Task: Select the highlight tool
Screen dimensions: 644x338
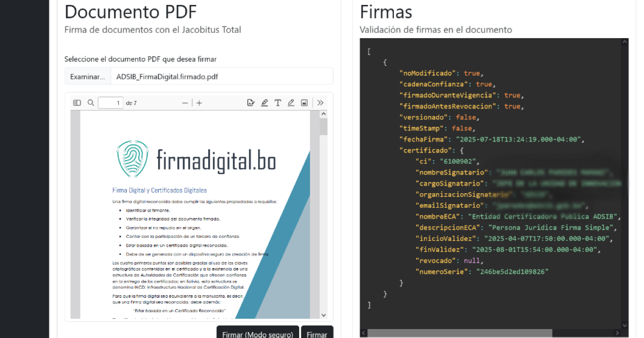Action: point(265,103)
